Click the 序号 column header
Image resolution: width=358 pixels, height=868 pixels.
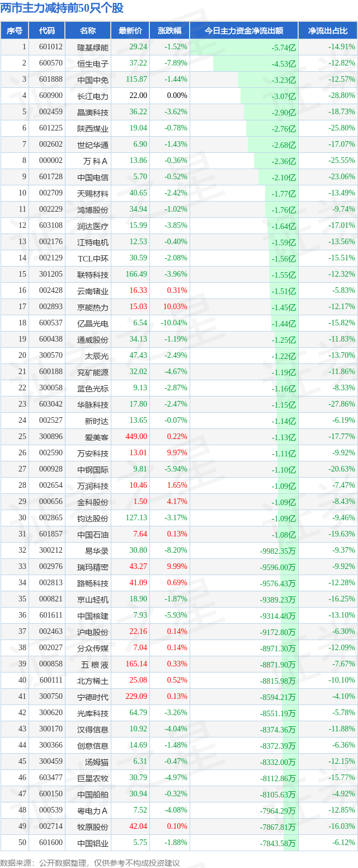[15, 31]
